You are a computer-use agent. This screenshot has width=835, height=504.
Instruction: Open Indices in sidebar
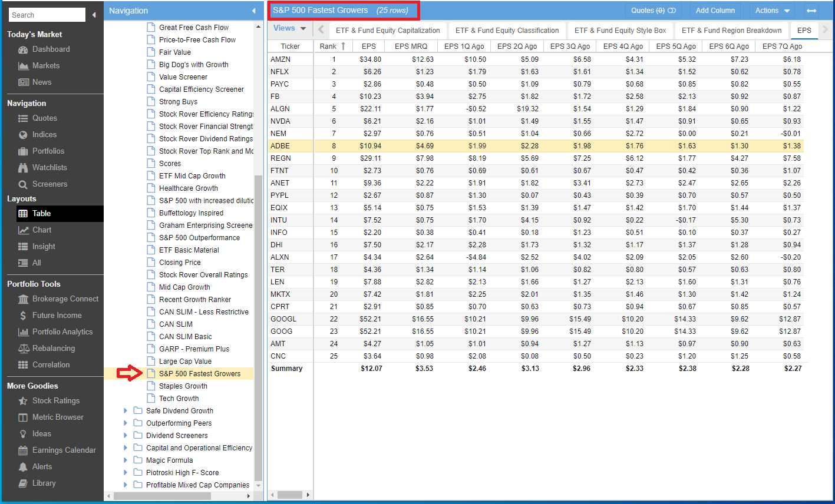(x=38, y=135)
